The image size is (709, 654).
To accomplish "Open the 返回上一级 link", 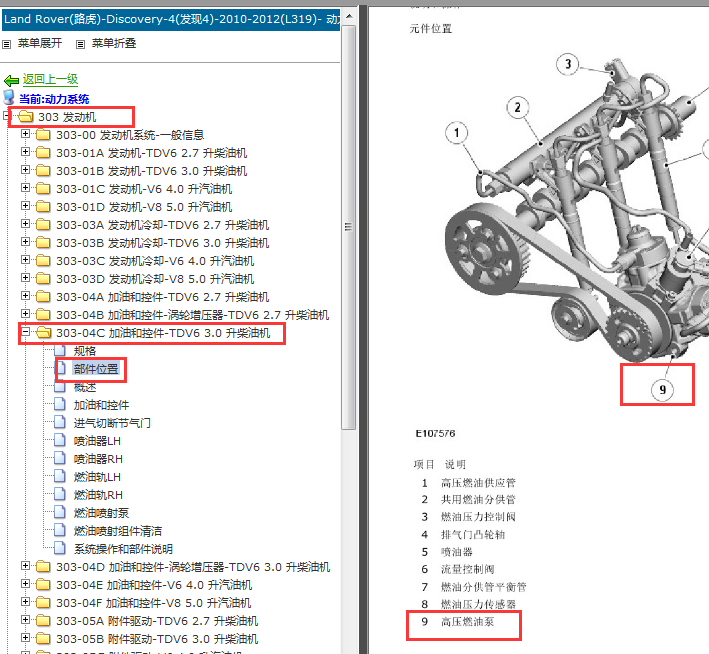I will point(50,79).
